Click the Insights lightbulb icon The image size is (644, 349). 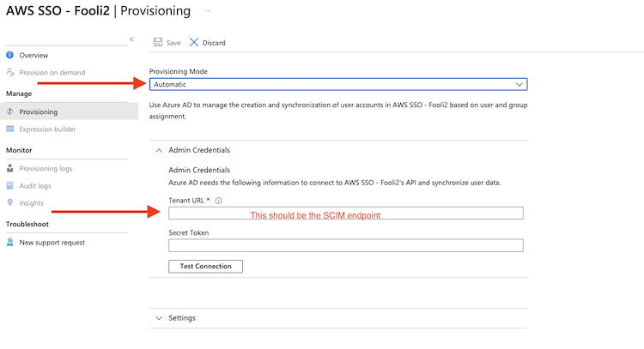[x=9, y=202]
